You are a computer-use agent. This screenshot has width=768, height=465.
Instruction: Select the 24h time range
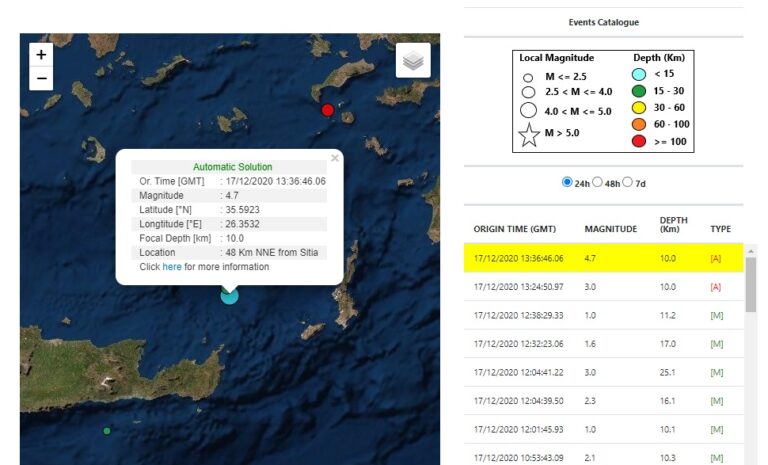pyautogui.click(x=568, y=182)
